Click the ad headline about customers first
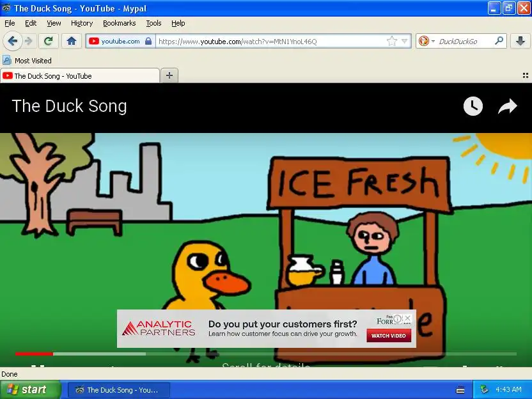 [x=283, y=324]
